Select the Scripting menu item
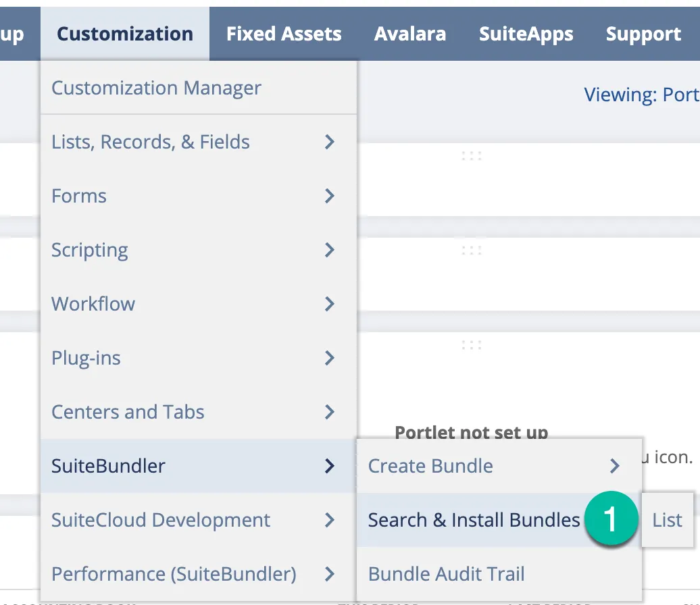 tap(199, 250)
